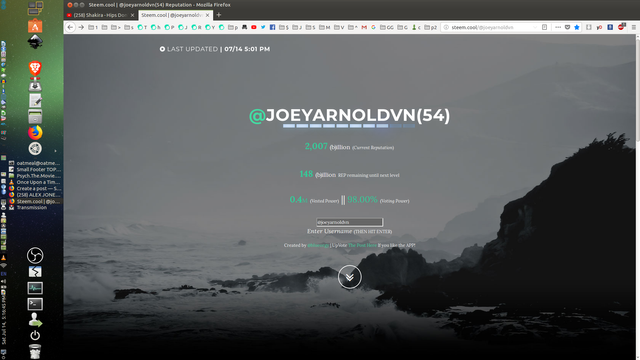Launch OBS Studio from the dock
Screen dimensions: 640x360
(x=35, y=256)
